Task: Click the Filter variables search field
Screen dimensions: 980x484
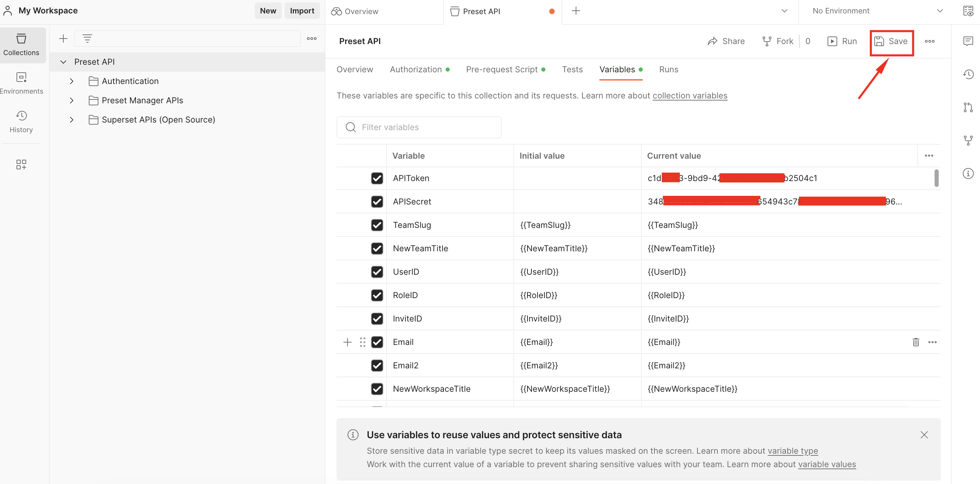Action: (418, 127)
